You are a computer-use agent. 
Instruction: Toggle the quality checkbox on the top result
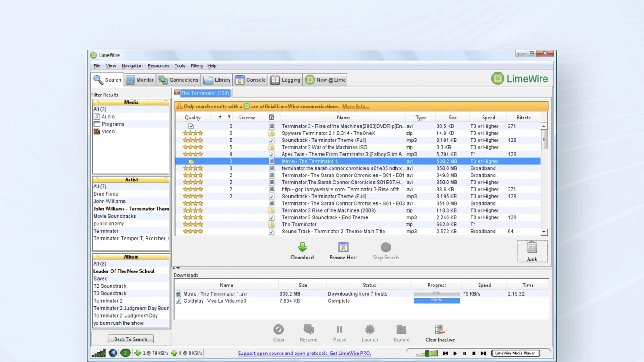click(x=191, y=126)
